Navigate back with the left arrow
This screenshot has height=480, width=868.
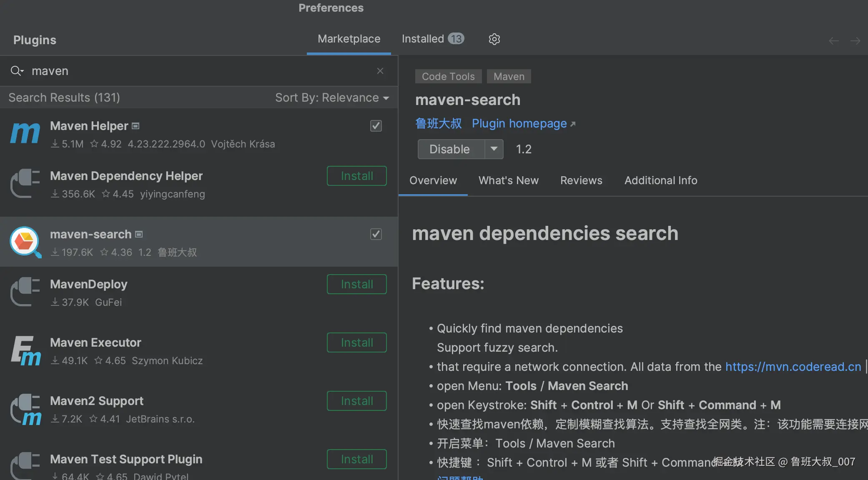pos(834,40)
